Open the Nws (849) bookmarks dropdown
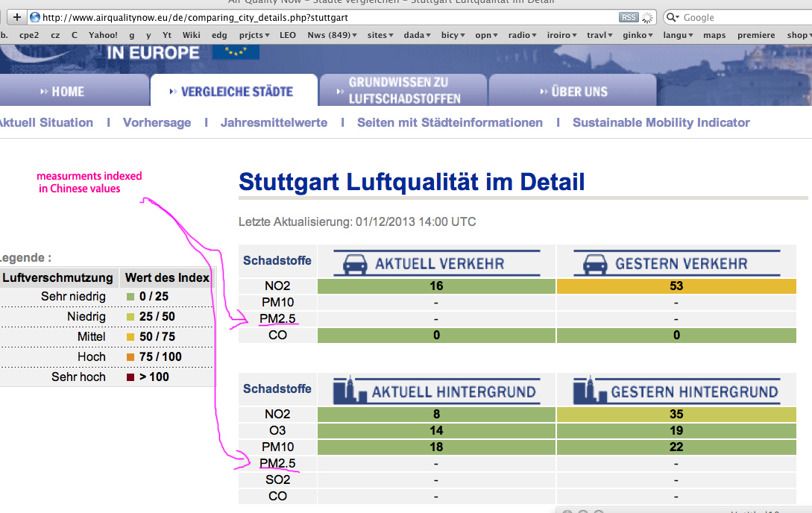812x513 pixels. (x=332, y=35)
